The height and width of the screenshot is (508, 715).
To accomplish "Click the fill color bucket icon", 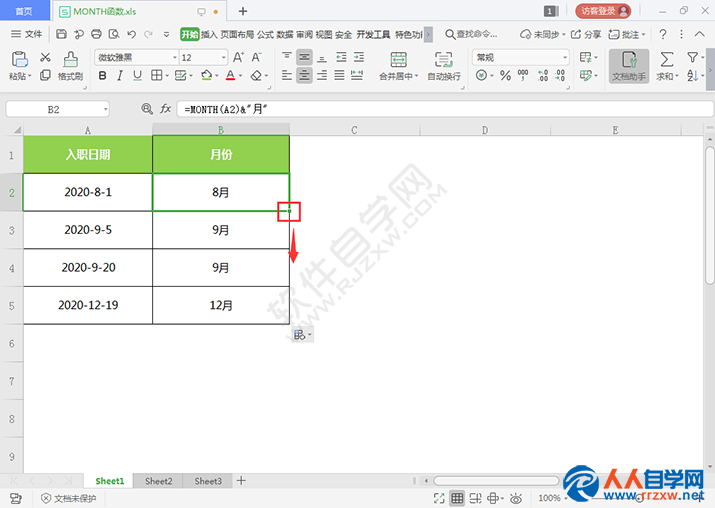I will pos(207,75).
